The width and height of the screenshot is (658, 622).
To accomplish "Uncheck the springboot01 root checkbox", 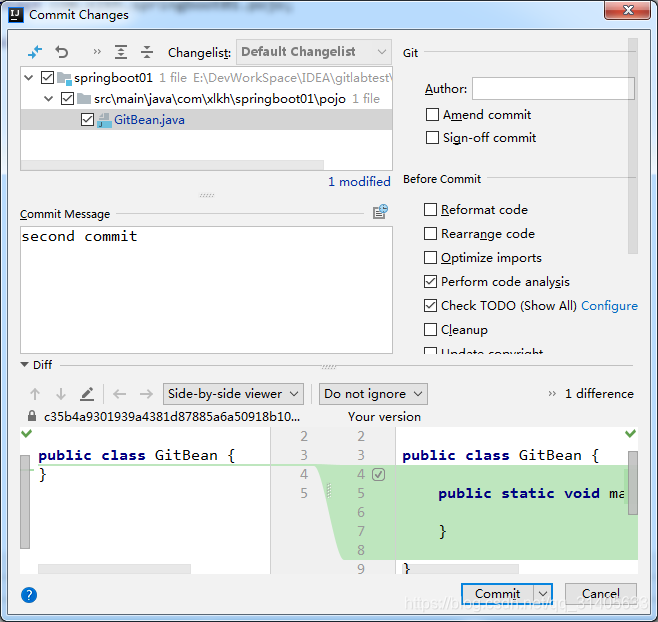I will point(47,78).
